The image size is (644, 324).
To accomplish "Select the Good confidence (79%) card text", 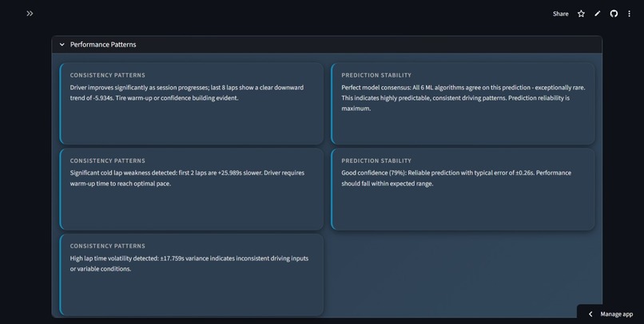I will tap(456, 178).
